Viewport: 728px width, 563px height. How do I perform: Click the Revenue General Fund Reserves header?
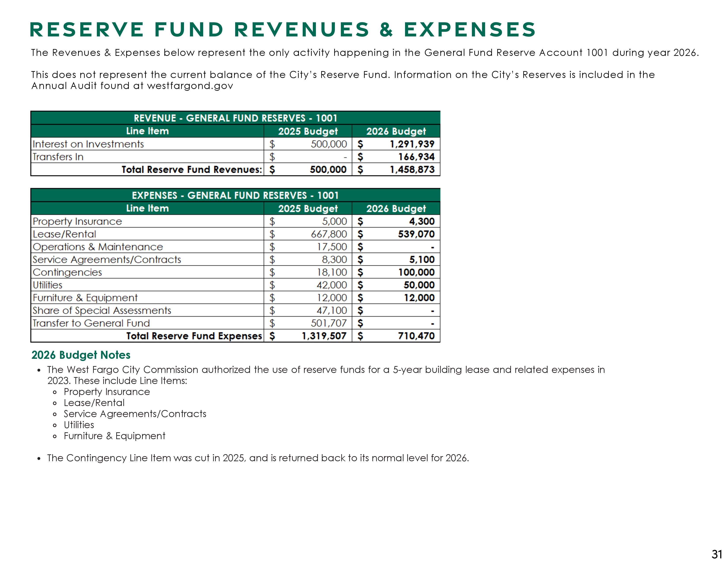coord(235,118)
